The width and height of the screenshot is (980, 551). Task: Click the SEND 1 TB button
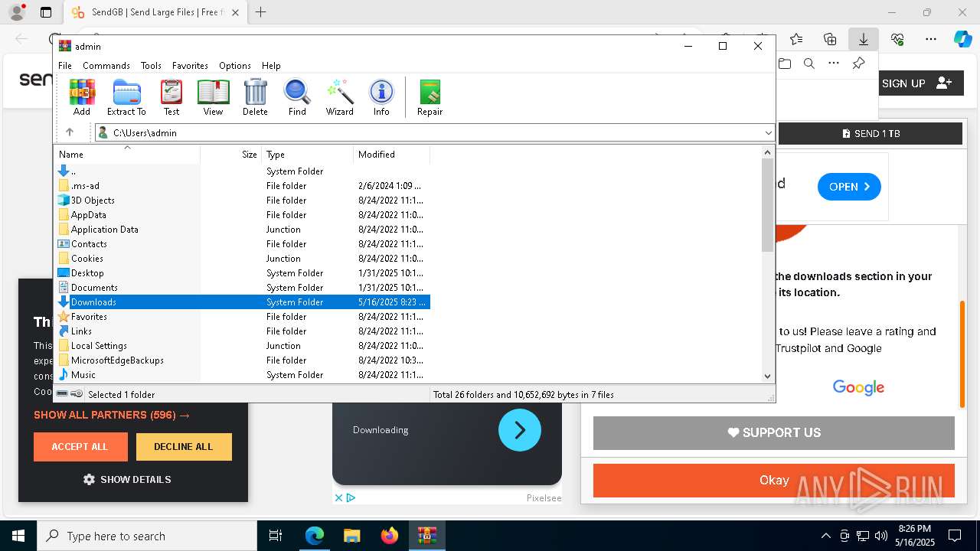[871, 133]
